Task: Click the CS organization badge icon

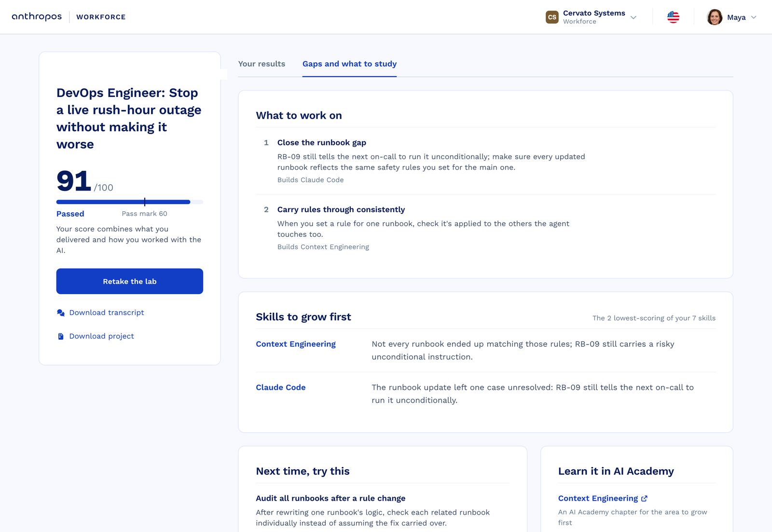Action: coord(552,17)
